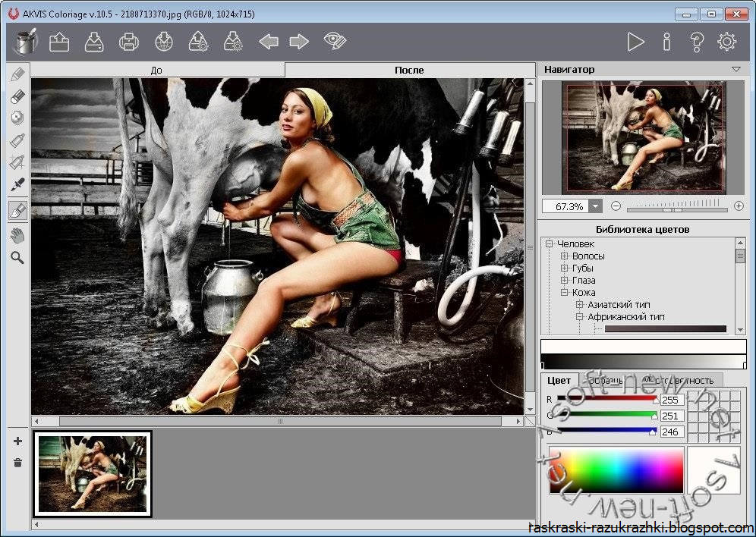Click the image vertical scrollbar up arrow
Viewport: 756px width, 537px height.
530,83
